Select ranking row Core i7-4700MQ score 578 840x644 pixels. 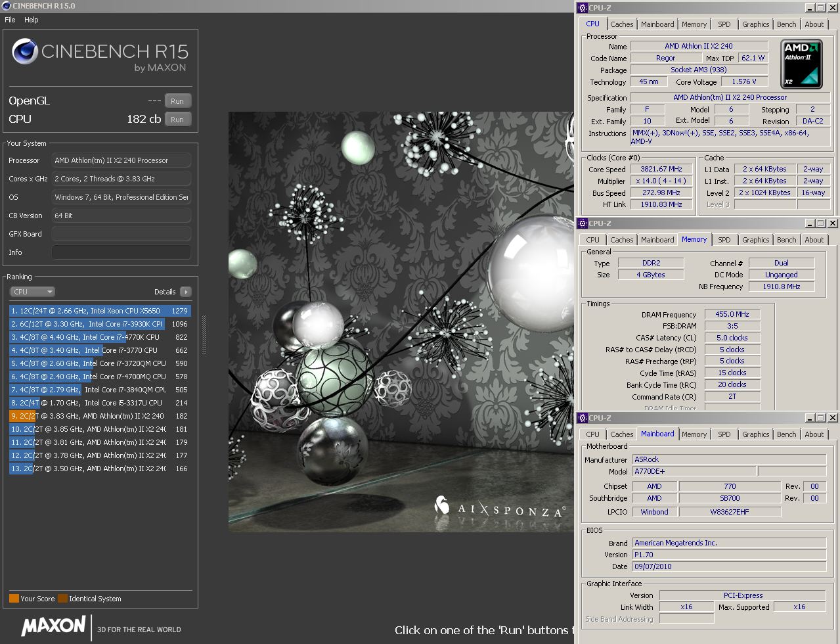point(100,377)
